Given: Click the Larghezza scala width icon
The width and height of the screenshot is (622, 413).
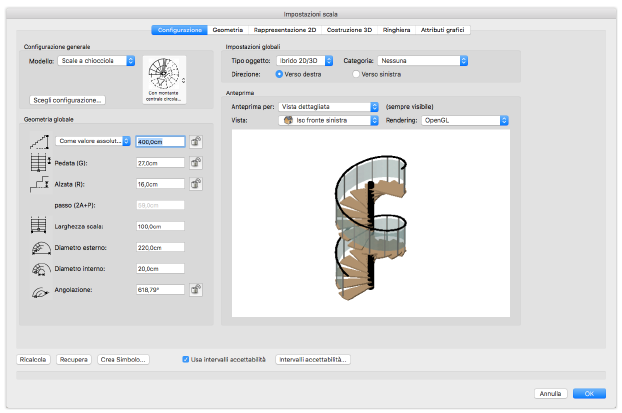Looking at the screenshot, I should pos(39,225).
